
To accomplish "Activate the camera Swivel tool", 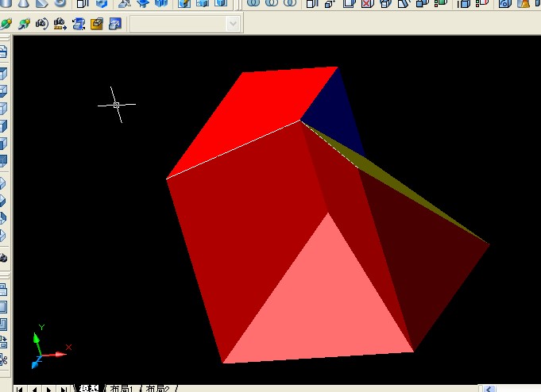I will [42, 24].
